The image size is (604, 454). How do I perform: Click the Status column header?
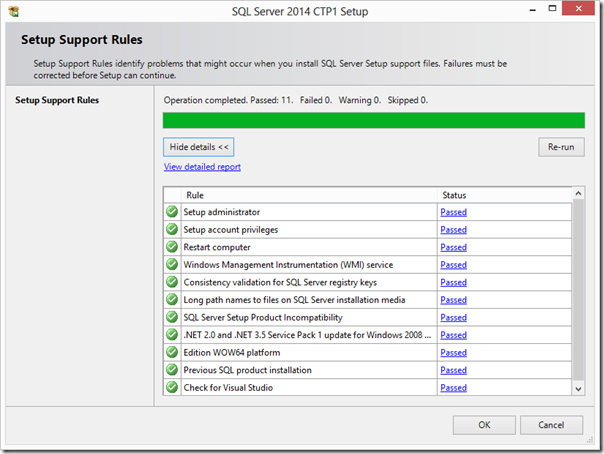504,195
